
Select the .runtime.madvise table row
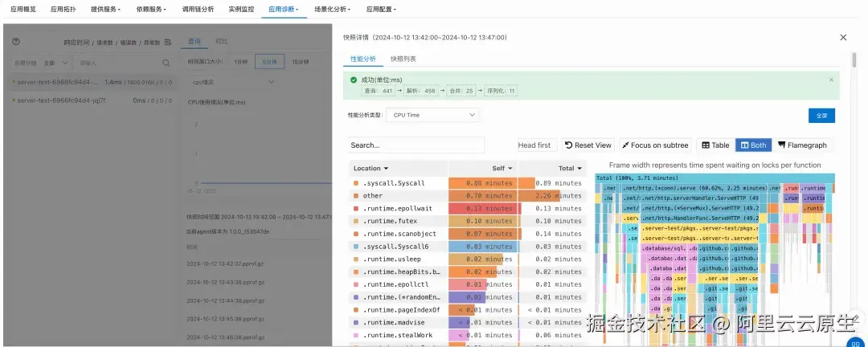tap(467, 323)
